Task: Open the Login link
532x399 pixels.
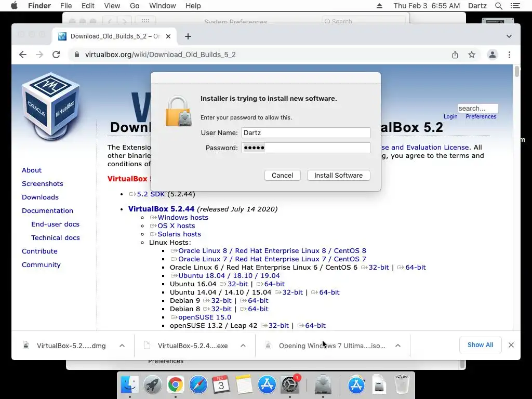Action: (x=450, y=116)
